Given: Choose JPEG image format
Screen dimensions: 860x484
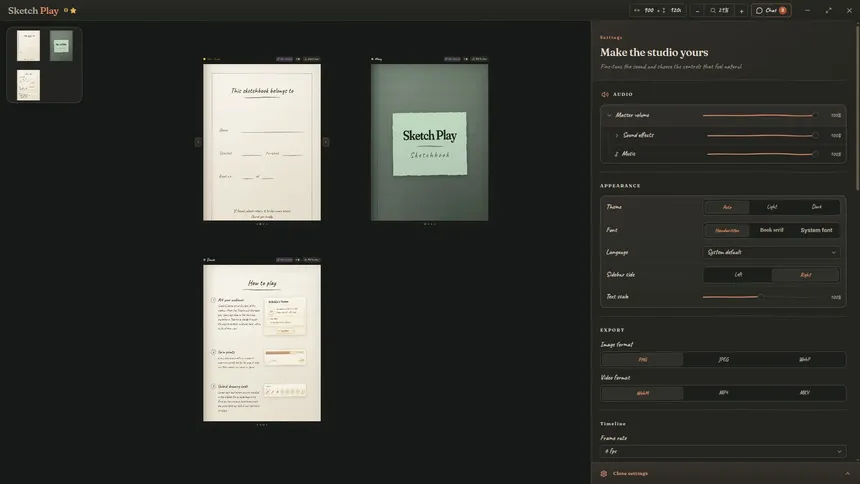Looking at the screenshot, I should coord(723,359).
